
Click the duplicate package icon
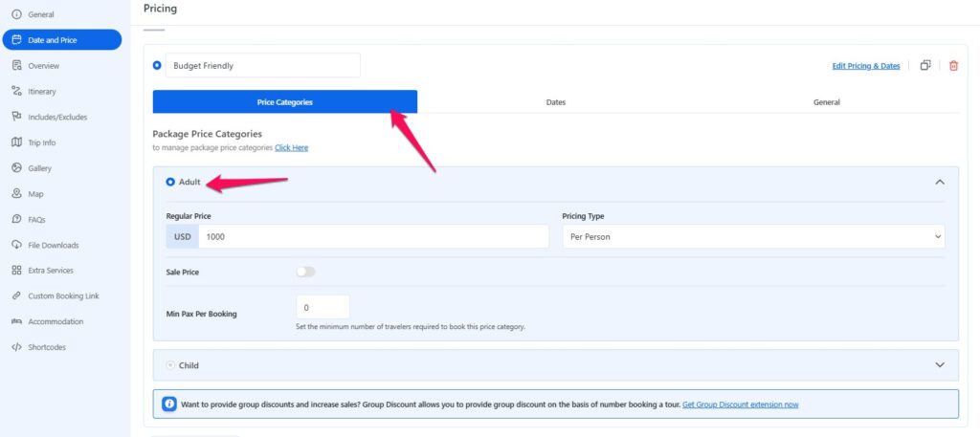(925, 66)
